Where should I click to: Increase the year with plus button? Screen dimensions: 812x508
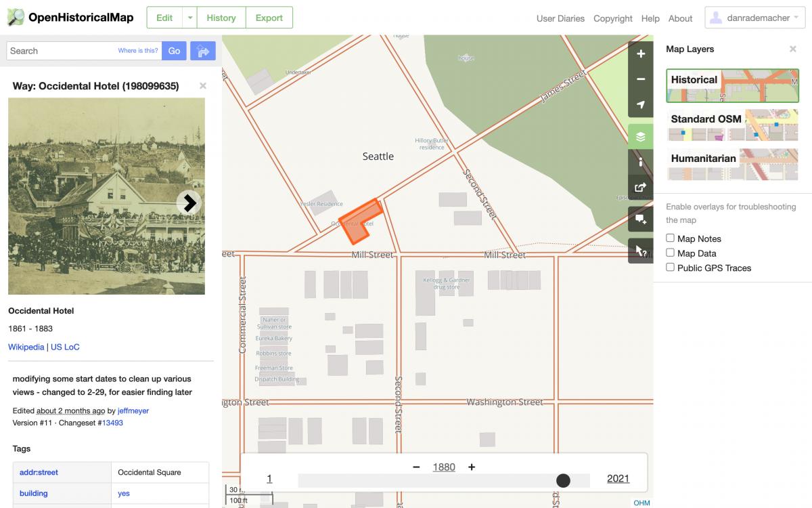pos(472,467)
